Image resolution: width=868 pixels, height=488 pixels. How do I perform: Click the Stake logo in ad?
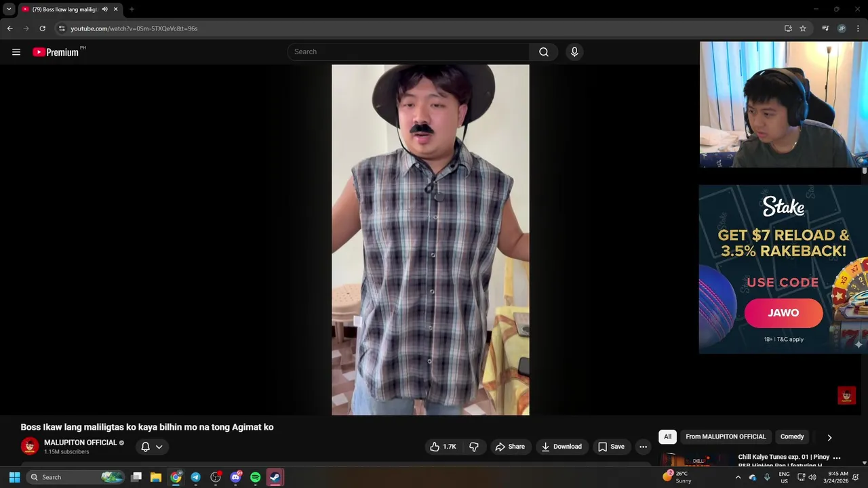pyautogui.click(x=783, y=206)
